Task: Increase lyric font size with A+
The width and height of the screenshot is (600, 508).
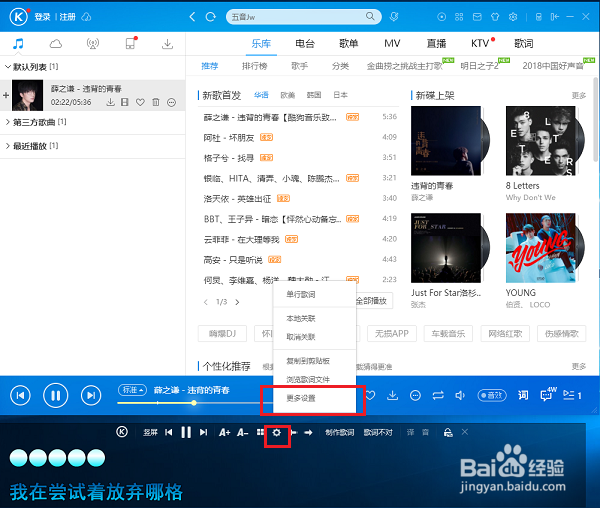Action: pos(224,433)
